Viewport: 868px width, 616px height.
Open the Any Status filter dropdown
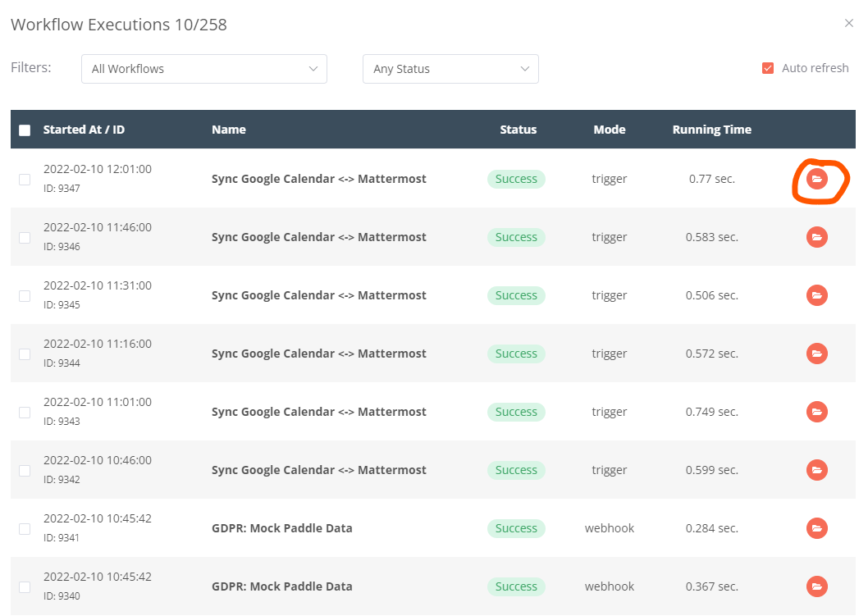point(450,69)
